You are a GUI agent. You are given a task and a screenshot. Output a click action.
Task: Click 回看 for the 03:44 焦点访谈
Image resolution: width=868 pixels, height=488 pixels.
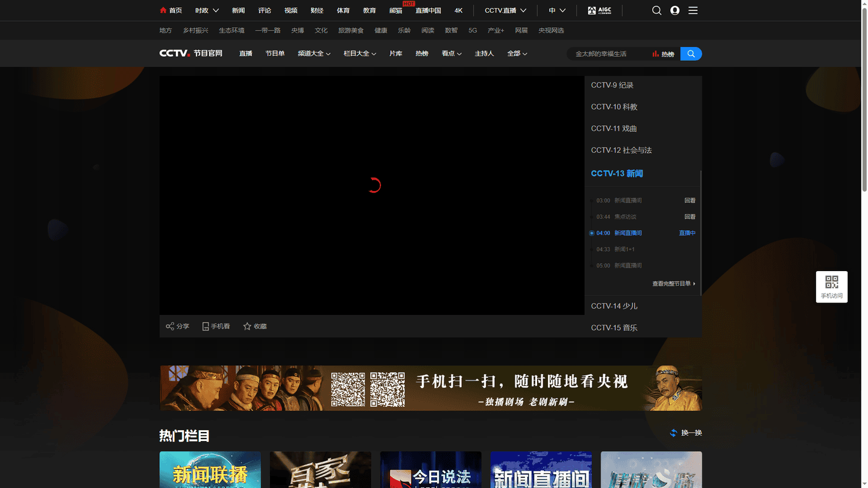pos(690,217)
